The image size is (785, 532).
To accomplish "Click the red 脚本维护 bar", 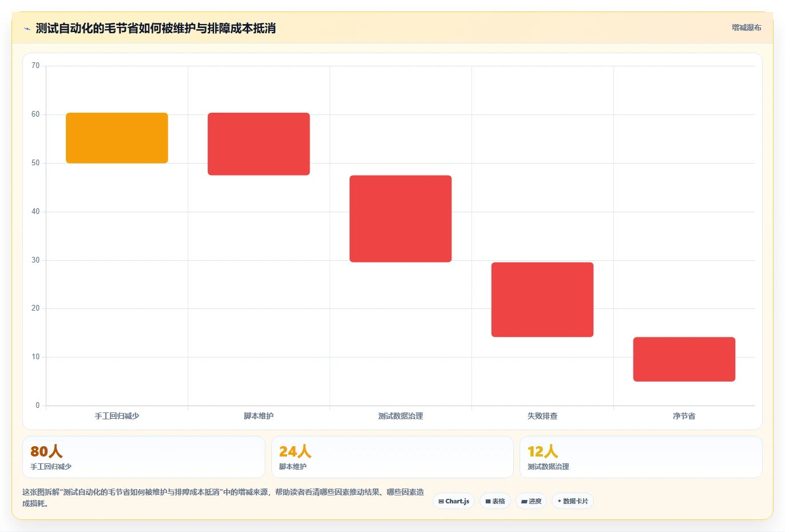I will [259, 144].
